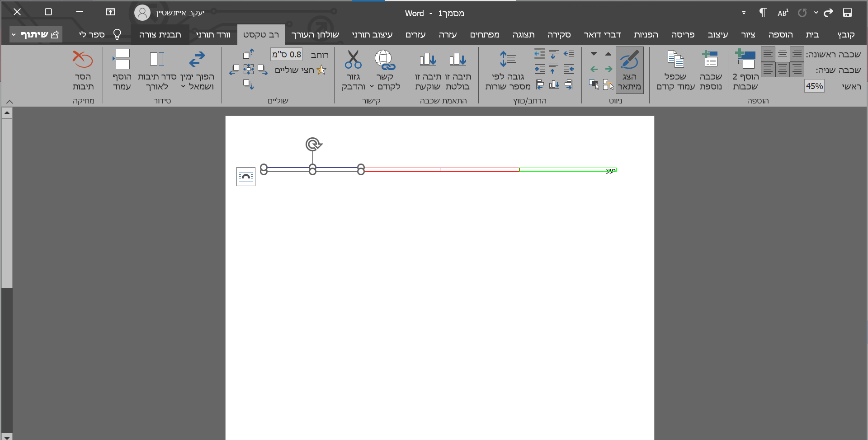Viewport: 868px width, 440px height.
Task: Click the Save icon in title bar
Action: 847,13
